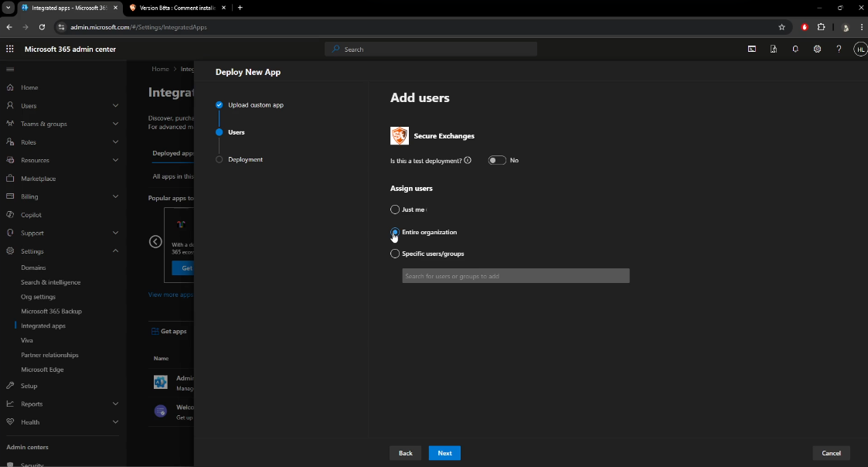Open Integrated apps in the sidebar
Viewport: 868px width, 467px height.
(43, 326)
